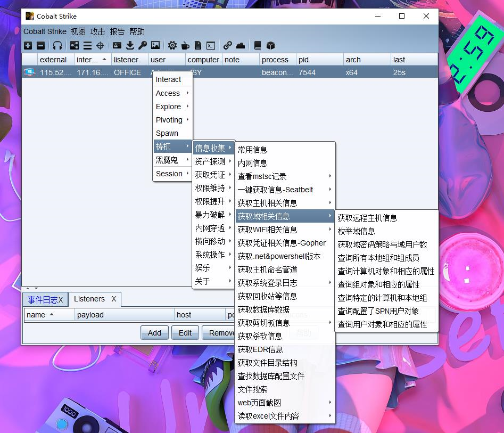Click the document Office macro icon
504x433 pixels.
pos(198,46)
